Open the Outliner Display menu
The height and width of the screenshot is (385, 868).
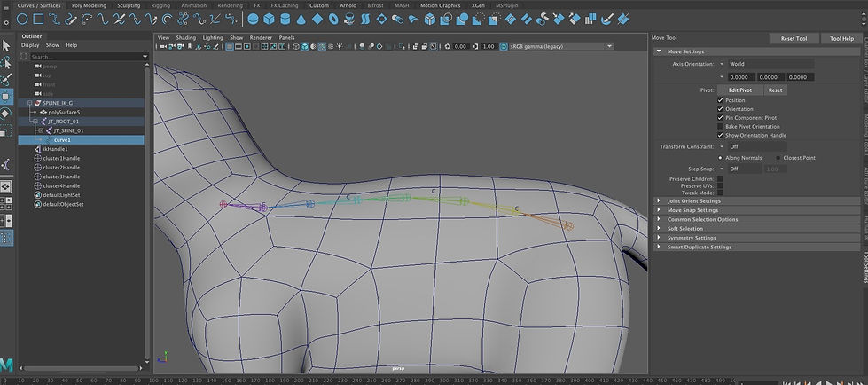coord(30,45)
